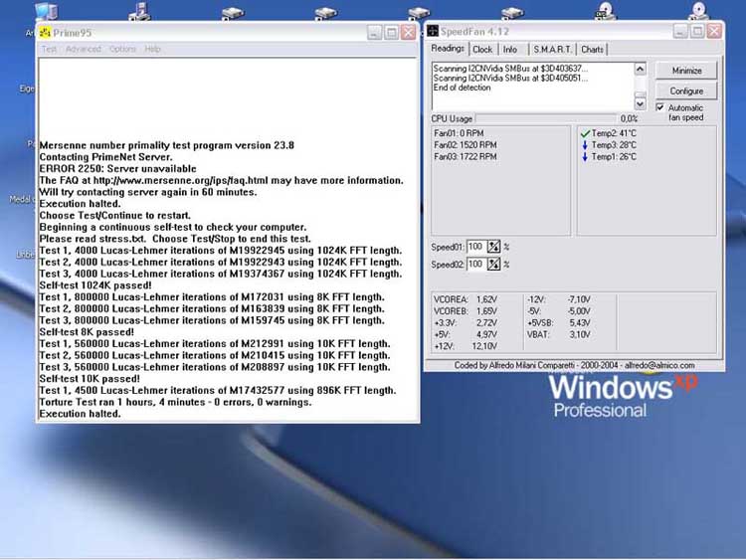This screenshot has width=746, height=560.
Task: Click the Temp3: 28°C reading
Action: (x=614, y=144)
